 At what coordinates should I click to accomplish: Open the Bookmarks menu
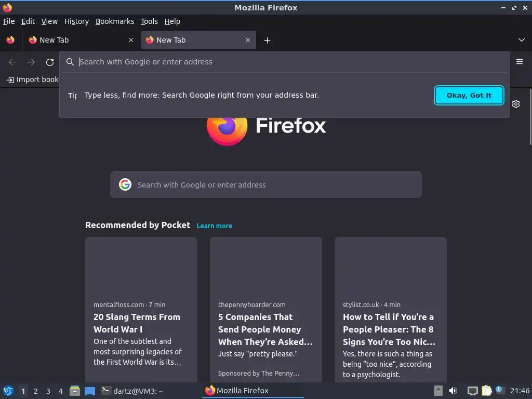115,21
